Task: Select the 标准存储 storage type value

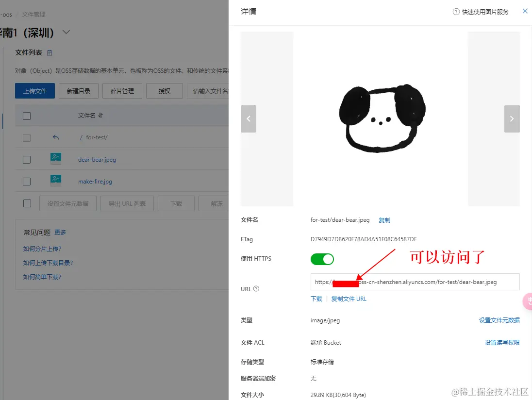Action: (322, 362)
